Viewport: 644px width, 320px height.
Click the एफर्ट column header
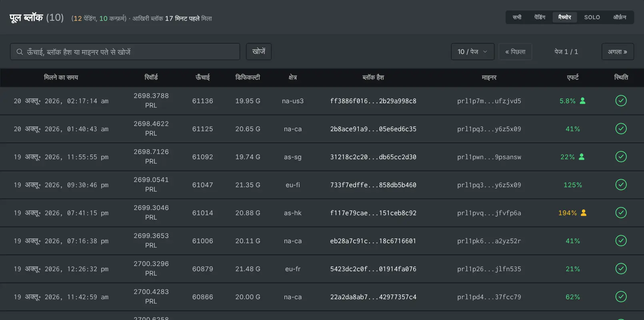coord(573,77)
